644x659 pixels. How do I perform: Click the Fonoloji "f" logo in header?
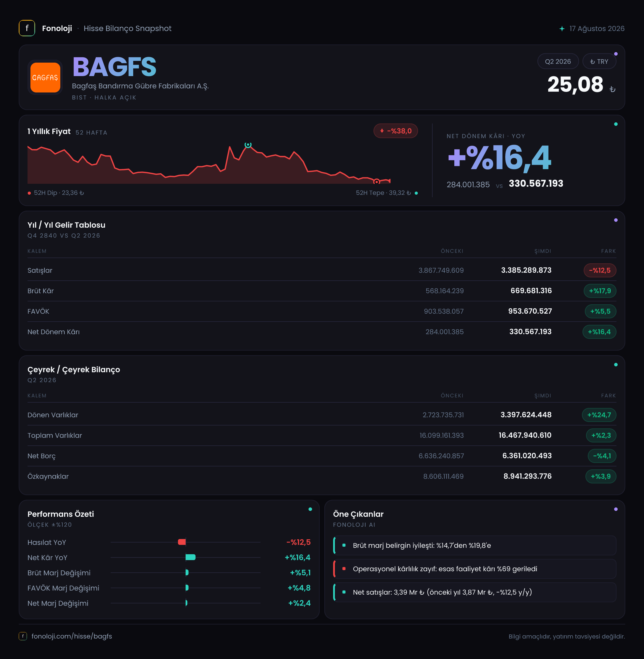27,28
